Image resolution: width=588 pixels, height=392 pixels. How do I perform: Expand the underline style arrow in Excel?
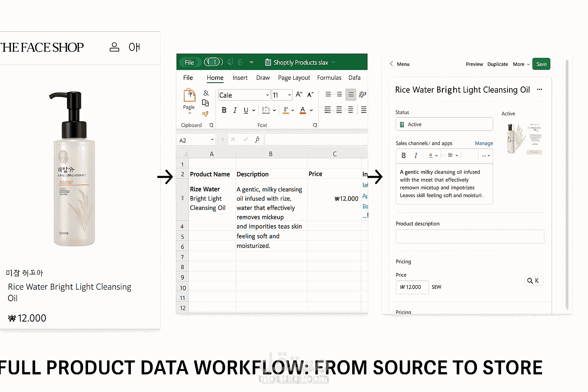(x=254, y=111)
